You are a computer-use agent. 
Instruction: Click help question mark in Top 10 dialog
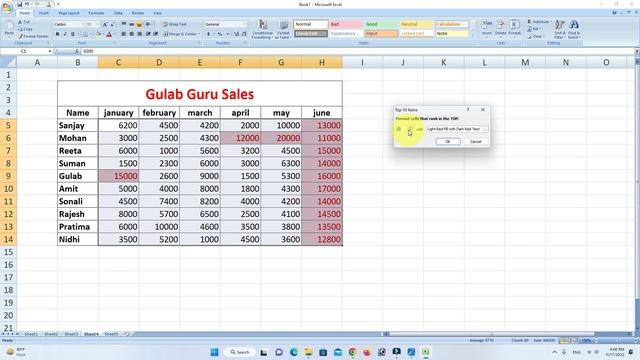coord(468,109)
